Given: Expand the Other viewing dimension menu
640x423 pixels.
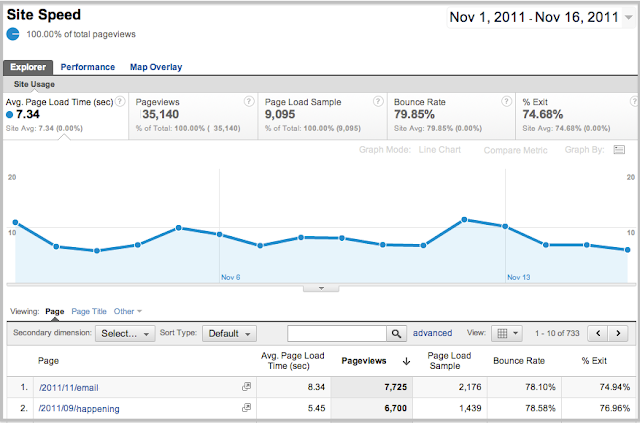Looking at the screenshot, I should coord(128,312).
